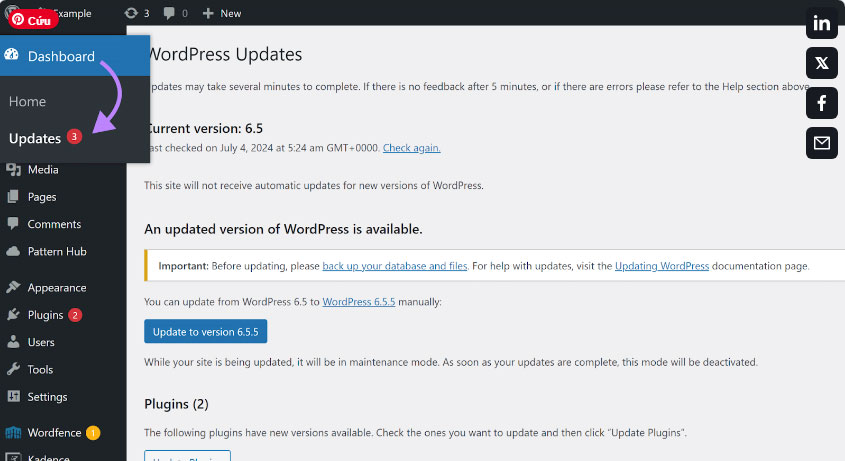Open the Media menu
Screen dimensions: 845x461
tap(43, 169)
